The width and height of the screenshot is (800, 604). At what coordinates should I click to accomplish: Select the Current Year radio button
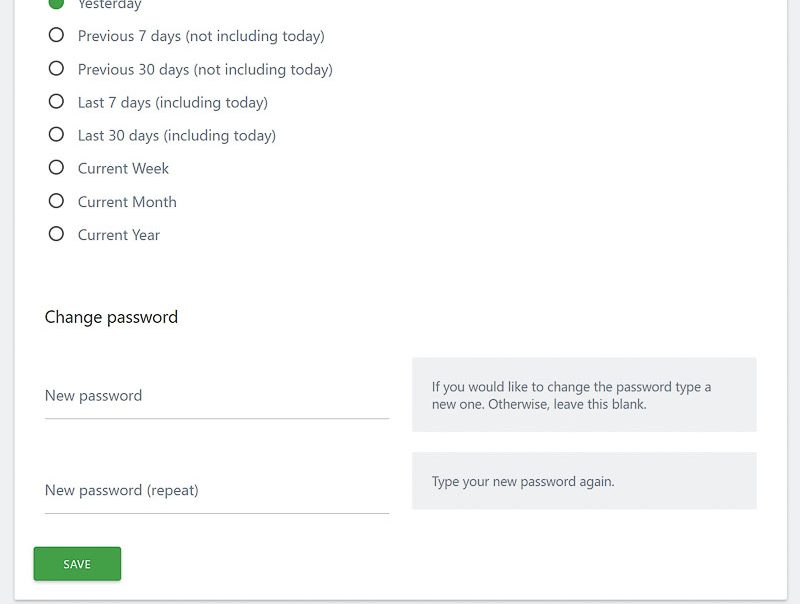tap(56, 234)
